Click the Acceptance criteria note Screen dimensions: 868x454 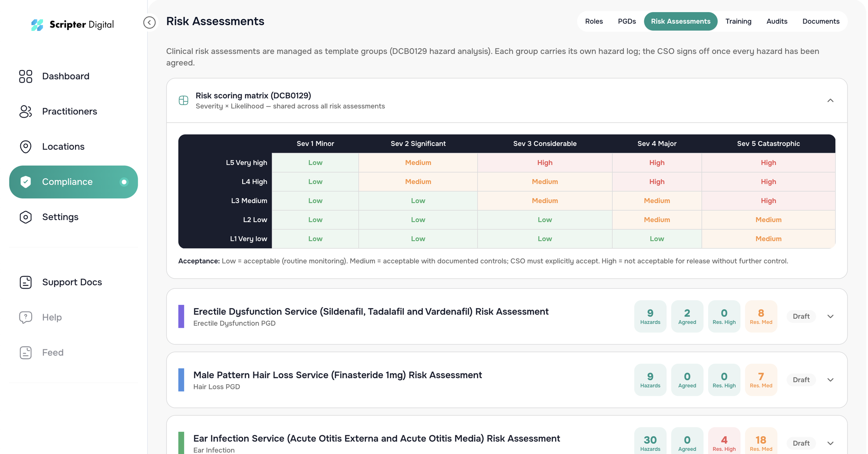pyautogui.click(x=483, y=261)
